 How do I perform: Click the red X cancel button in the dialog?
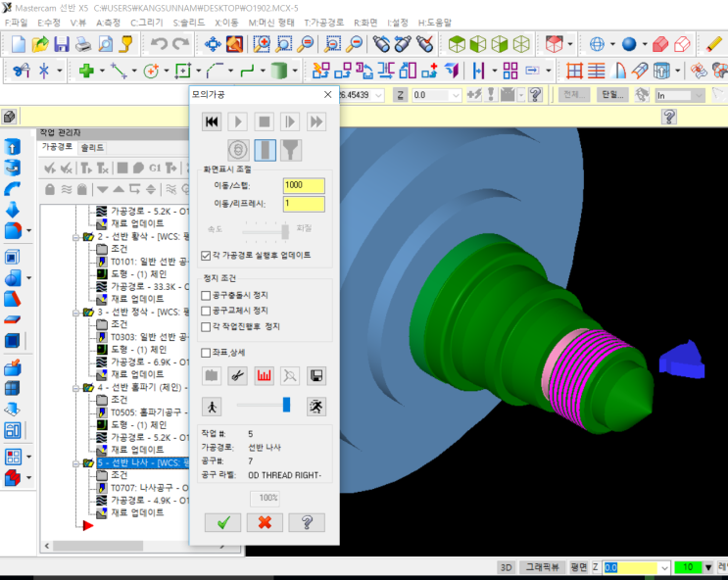(265, 522)
